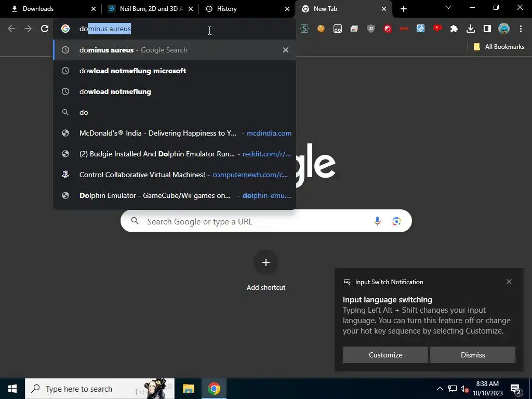Open File Explorer from the taskbar
This screenshot has height=399, width=532.
(188, 389)
